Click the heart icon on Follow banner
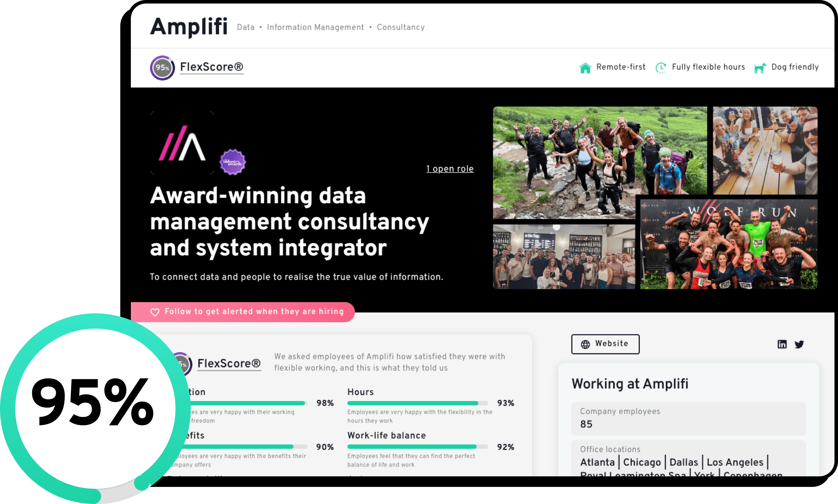This screenshot has height=504, width=838. 155,312
